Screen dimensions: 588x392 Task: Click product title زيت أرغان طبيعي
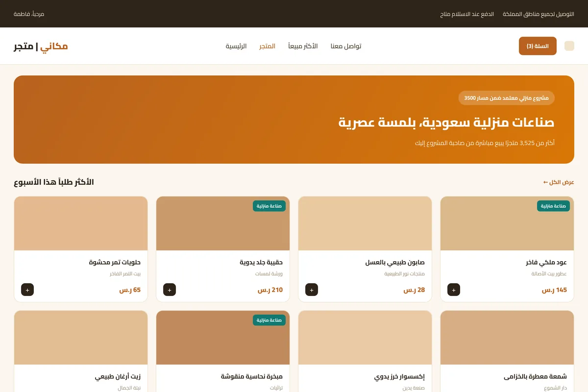click(x=118, y=377)
